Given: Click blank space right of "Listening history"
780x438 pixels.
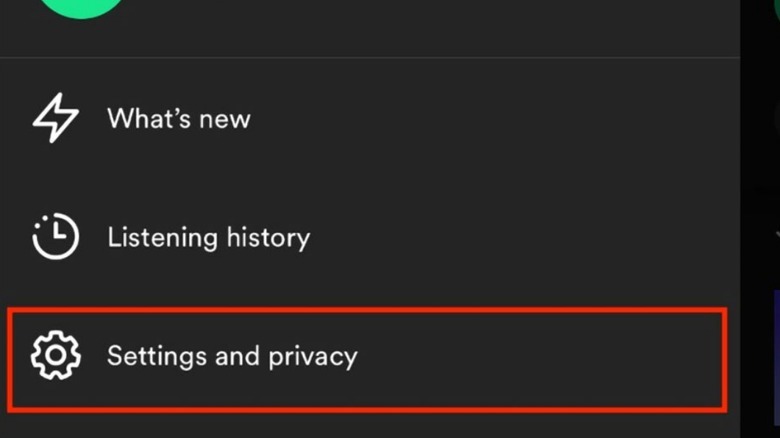Looking at the screenshot, I should click(520, 237).
